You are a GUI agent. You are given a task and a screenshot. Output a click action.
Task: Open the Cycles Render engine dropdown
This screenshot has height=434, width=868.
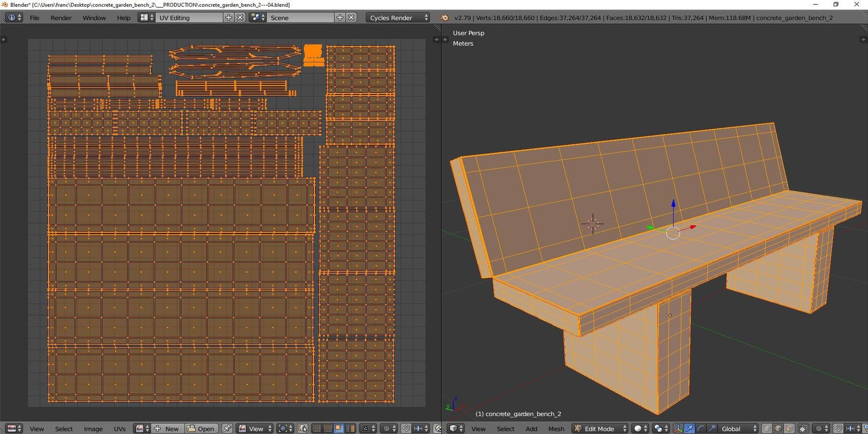[x=397, y=18]
